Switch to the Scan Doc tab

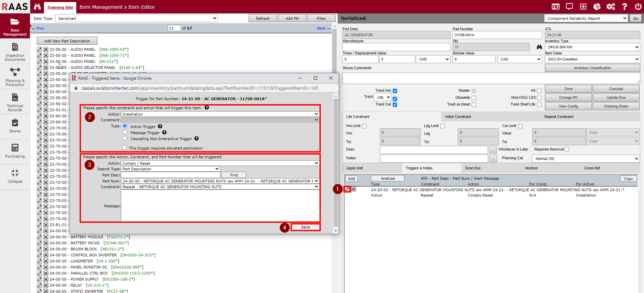(x=473, y=168)
